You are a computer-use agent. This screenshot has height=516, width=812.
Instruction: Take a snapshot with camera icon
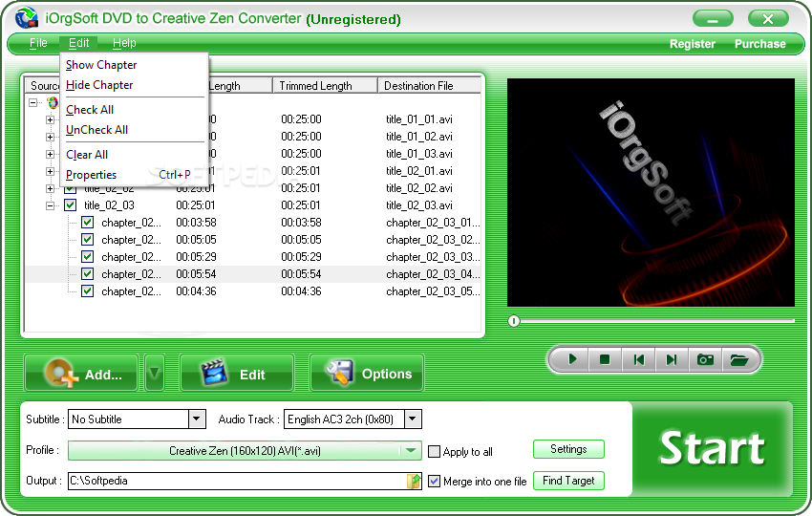(x=705, y=359)
